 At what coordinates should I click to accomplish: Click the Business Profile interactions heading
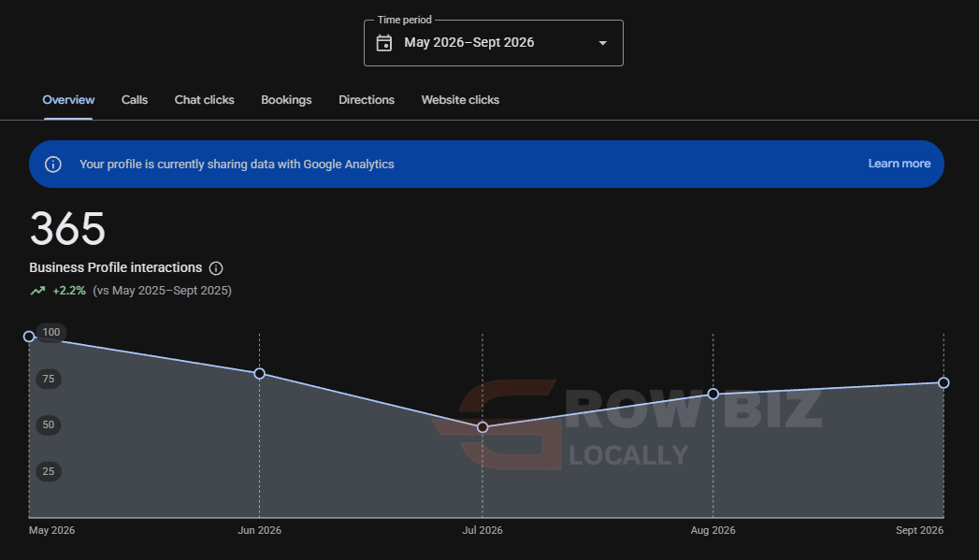click(x=116, y=267)
